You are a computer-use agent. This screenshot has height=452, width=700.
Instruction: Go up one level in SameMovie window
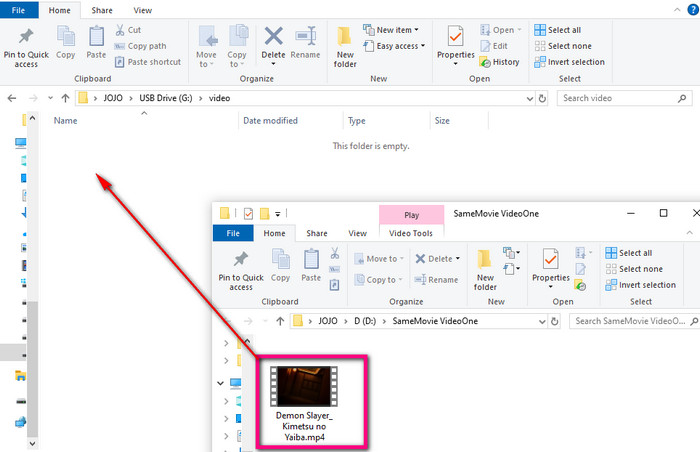[x=280, y=321]
